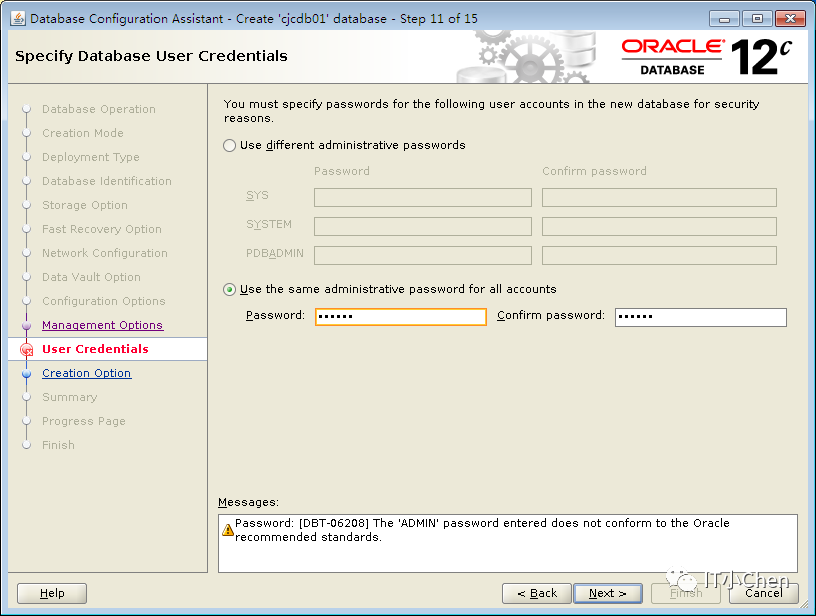Open the Management Options step link
The image size is (816, 616).
(103, 325)
